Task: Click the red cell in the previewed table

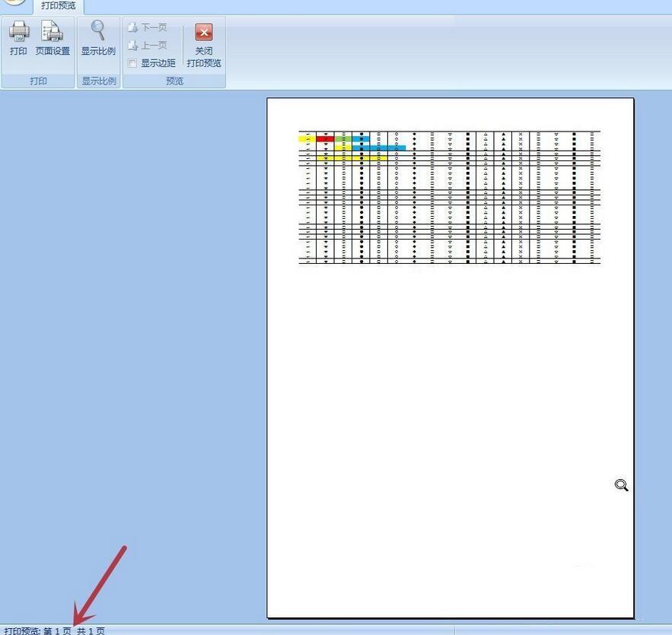Action: 325,138
